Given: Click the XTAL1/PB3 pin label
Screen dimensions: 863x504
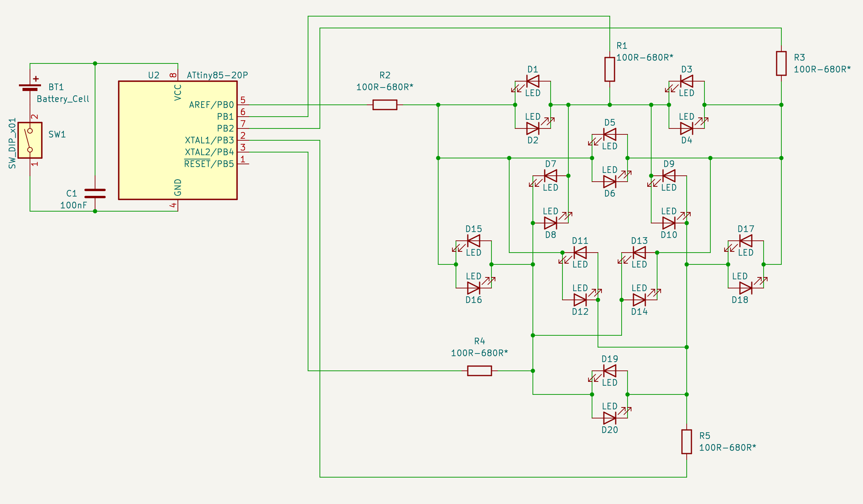Looking at the screenshot, I should [x=209, y=140].
